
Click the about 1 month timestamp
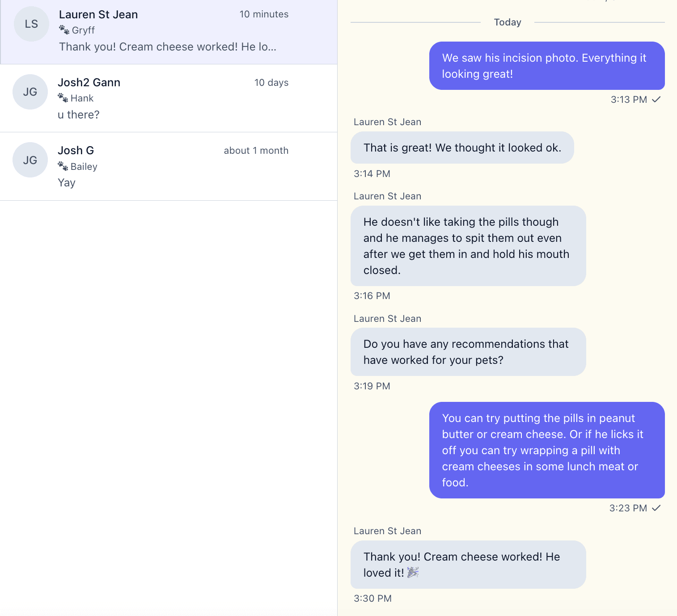pyautogui.click(x=256, y=151)
